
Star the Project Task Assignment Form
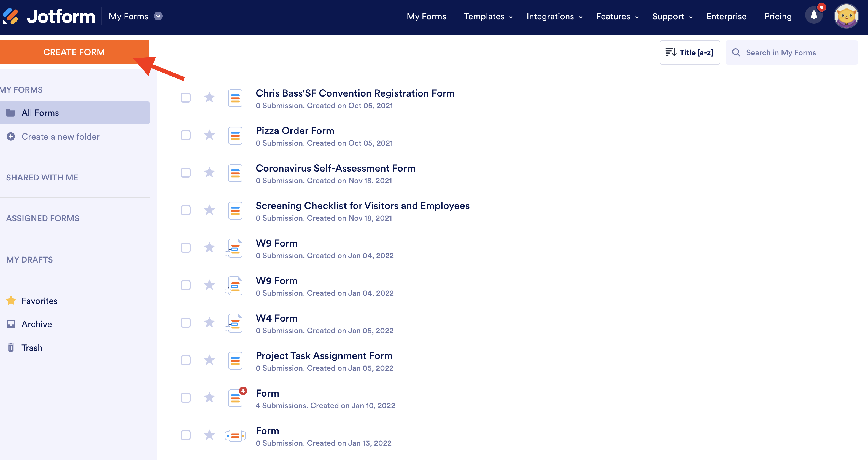pyautogui.click(x=209, y=360)
